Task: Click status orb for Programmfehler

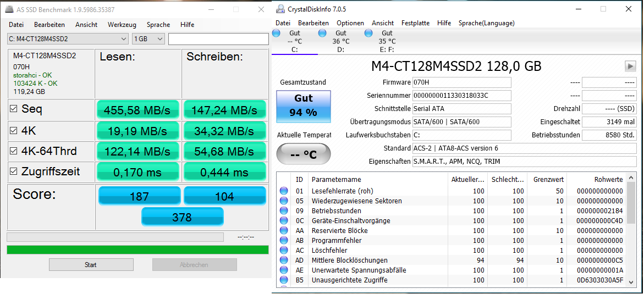Action: (284, 240)
